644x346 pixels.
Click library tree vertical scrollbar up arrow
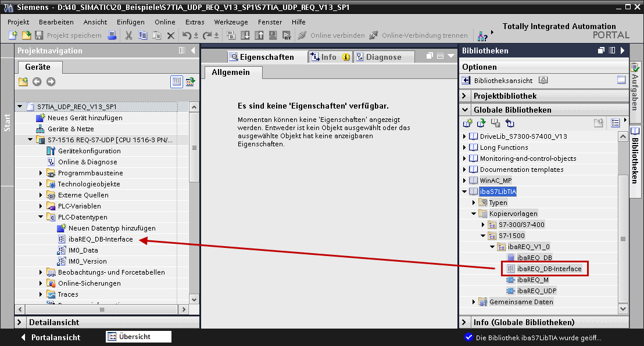tap(623, 136)
